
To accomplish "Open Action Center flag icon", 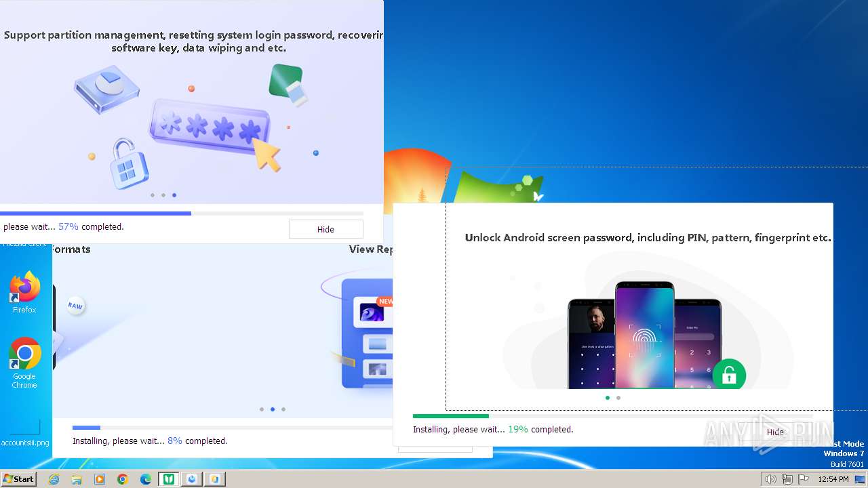I will (804, 479).
